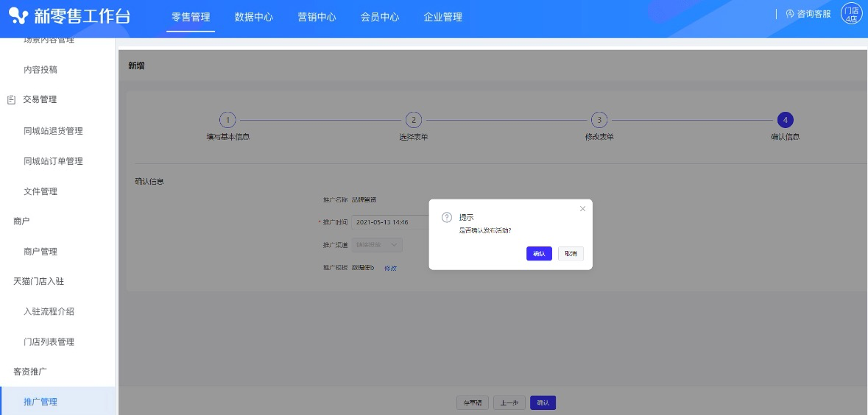Image resolution: width=868 pixels, height=415 pixels.
Task: Close the 提示 dialog with the X
Action: pyautogui.click(x=582, y=209)
